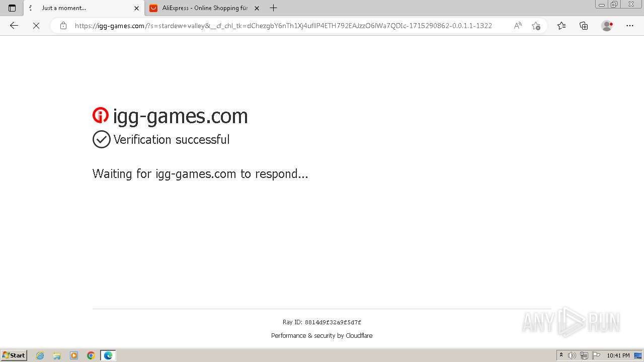Minimize the Edge browser window
Viewport: 644px width, 362px height.
pyautogui.click(x=602, y=5)
